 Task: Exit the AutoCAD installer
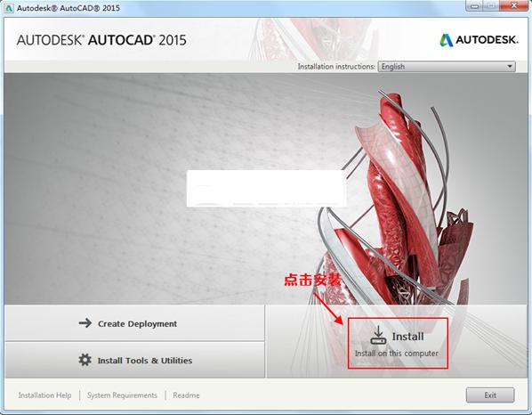pyautogui.click(x=490, y=395)
